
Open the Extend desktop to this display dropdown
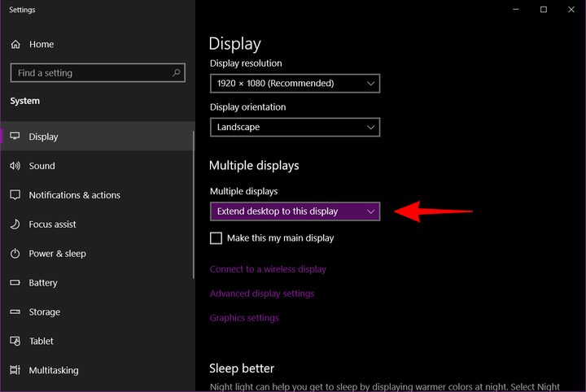point(295,211)
